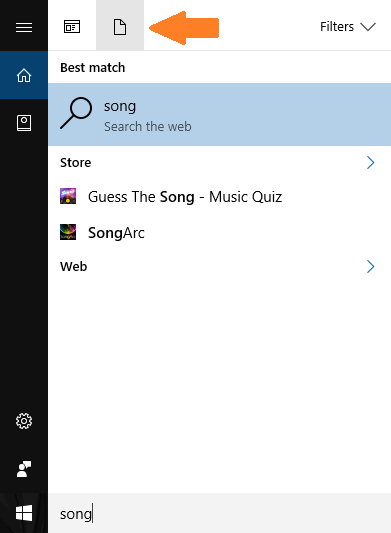Click the magnifying glass search icon
This screenshot has height=533, width=391.
76,113
